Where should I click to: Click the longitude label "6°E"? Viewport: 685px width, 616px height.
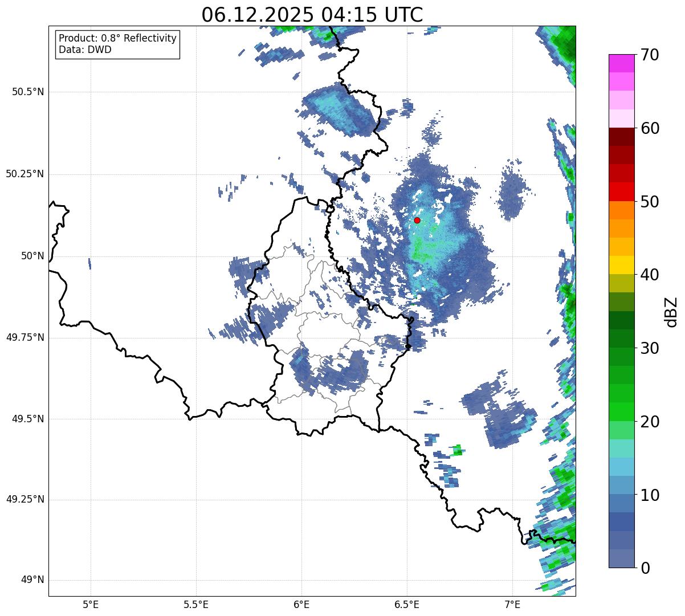(301, 605)
